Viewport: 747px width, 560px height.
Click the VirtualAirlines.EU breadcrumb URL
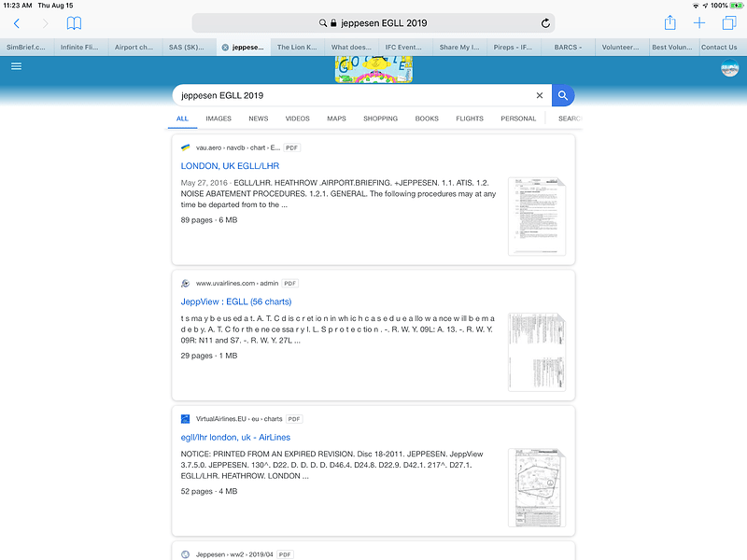click(x=239, y=419)
